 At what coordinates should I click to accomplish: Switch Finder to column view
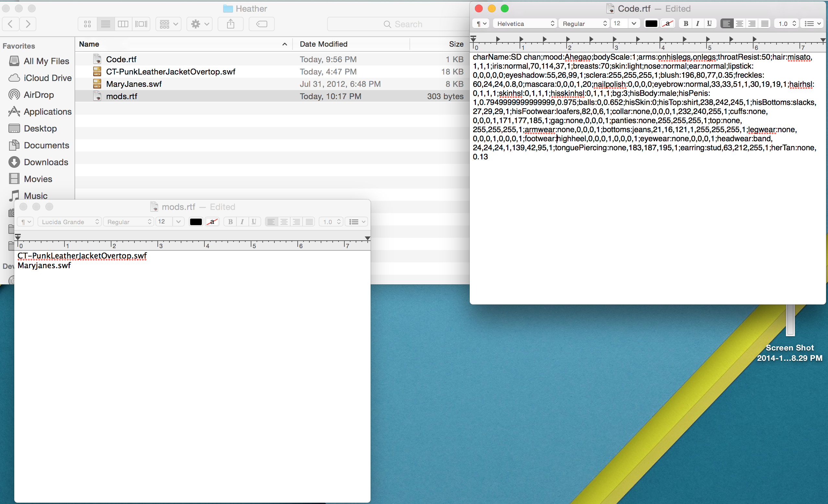(x=123, y=24)
